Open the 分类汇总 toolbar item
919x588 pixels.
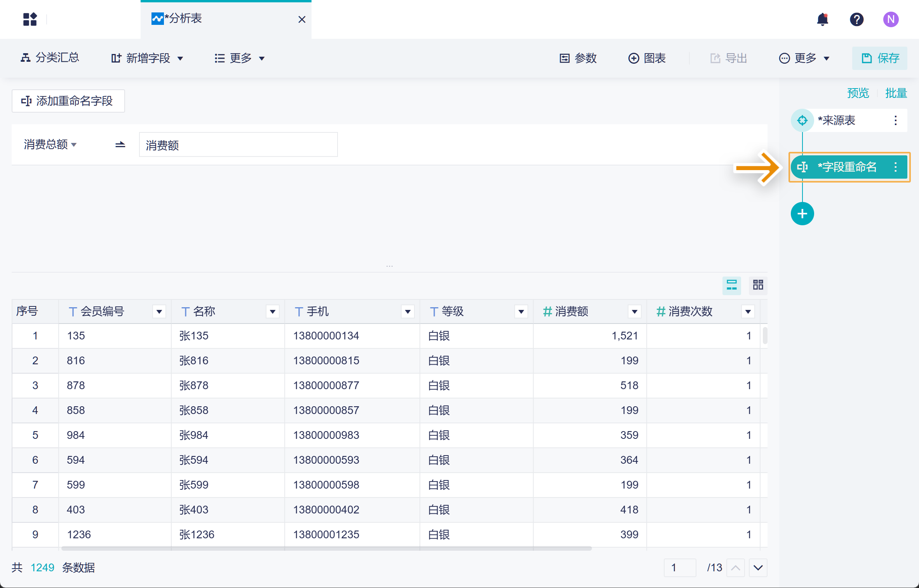point(50,58)
